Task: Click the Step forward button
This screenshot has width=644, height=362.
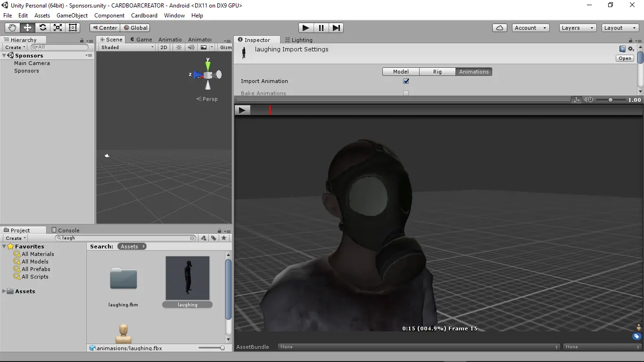Action: click(x=336, y=28)
